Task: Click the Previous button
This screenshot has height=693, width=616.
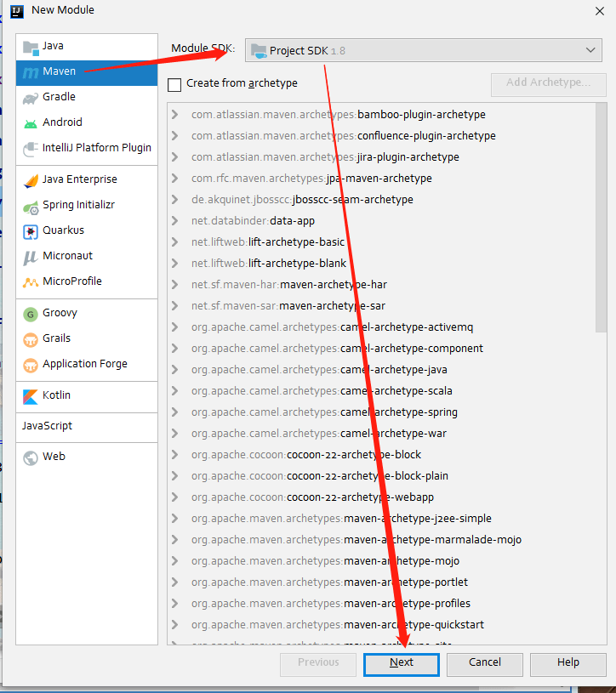Action: [x=318, y=664]
